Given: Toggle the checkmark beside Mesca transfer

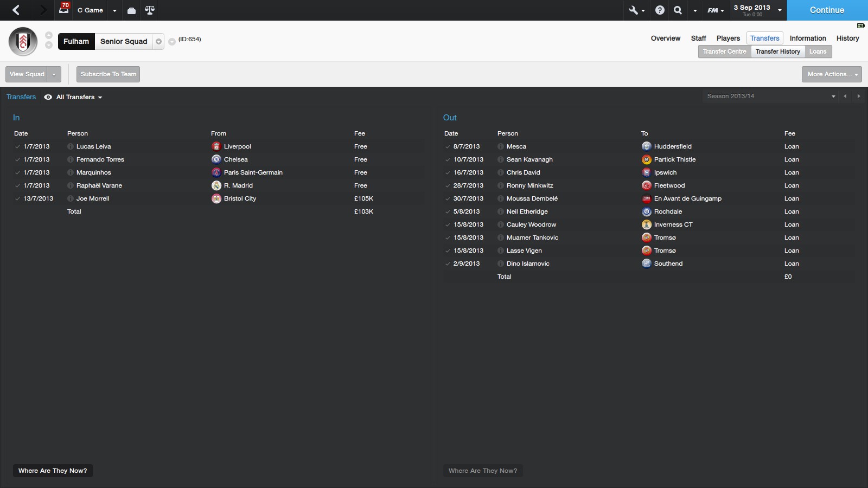Looking at the screenshot, I should click(x=448, y=146).
